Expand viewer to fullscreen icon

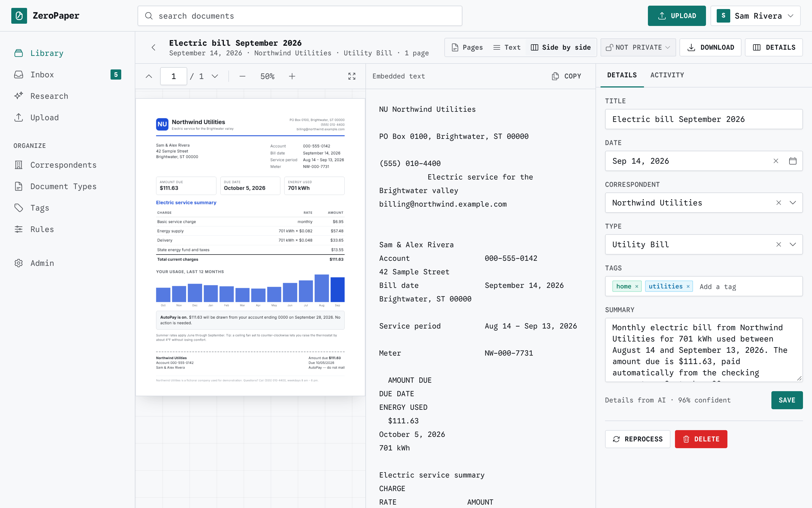coord(352,76)
